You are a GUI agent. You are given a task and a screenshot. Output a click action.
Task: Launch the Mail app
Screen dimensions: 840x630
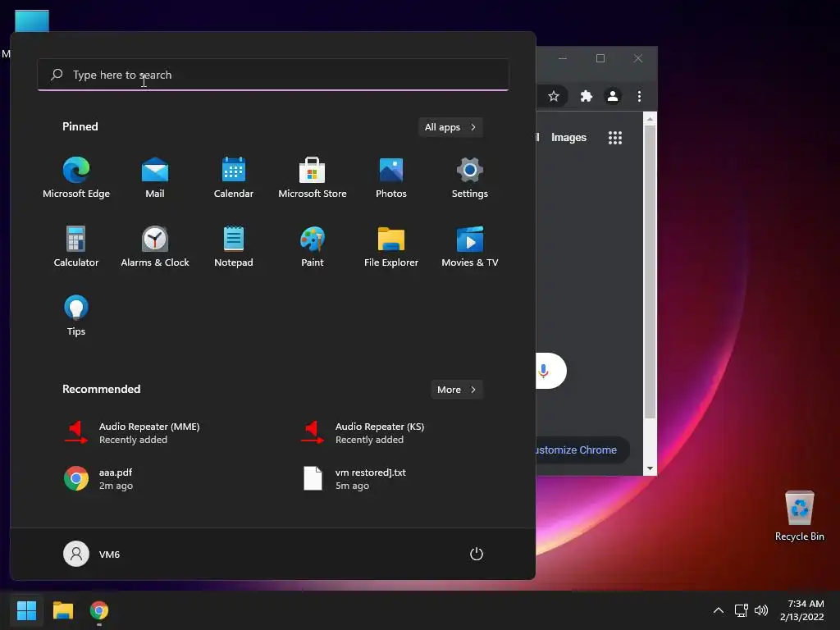point(155,178)
